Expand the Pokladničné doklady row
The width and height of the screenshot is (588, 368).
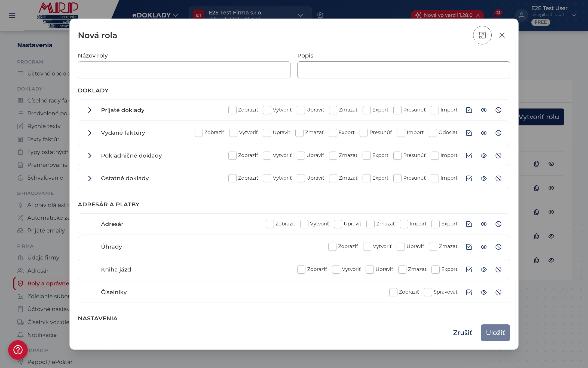[x=90, y=156]
